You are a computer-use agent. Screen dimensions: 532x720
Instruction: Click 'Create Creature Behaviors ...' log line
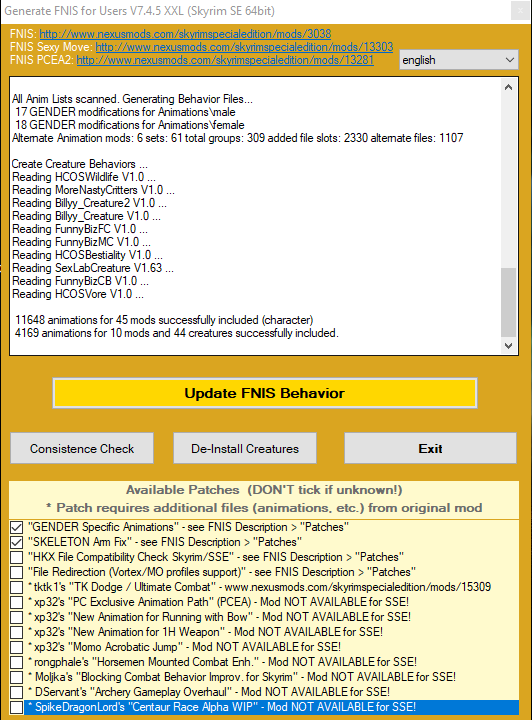tap(80, 164)
